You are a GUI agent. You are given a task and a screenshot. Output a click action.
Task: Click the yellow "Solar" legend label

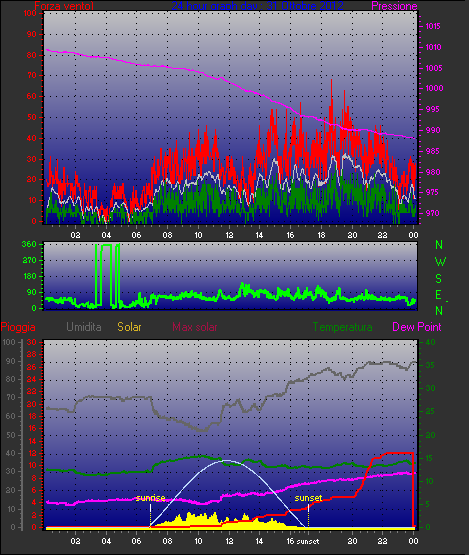129,327
